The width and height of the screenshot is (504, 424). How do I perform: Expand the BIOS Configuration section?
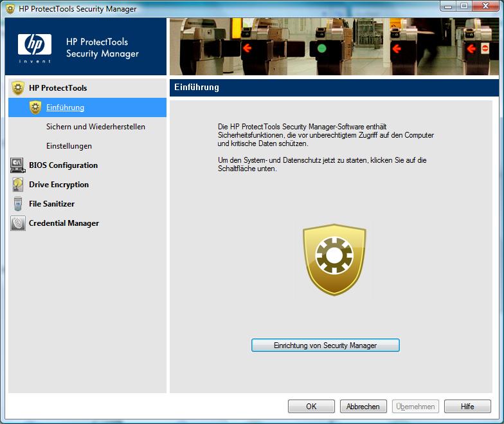click(x=63, y=165)
